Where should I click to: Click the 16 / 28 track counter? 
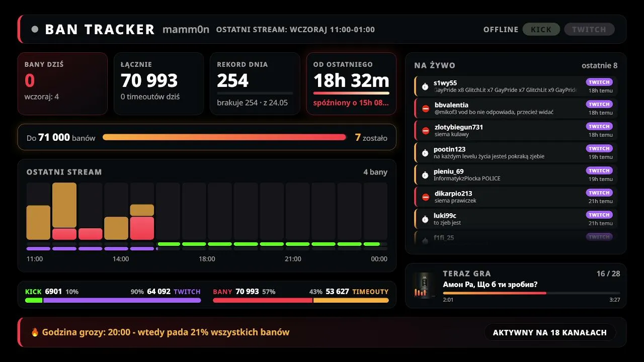(608, 274)
